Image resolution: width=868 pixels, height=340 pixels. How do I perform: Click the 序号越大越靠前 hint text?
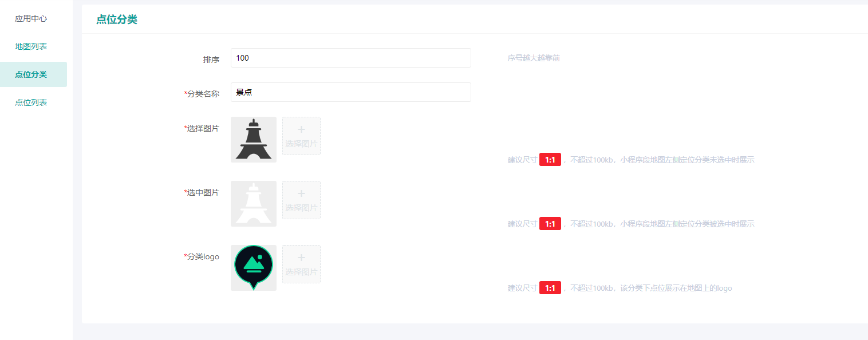(534, 58)
